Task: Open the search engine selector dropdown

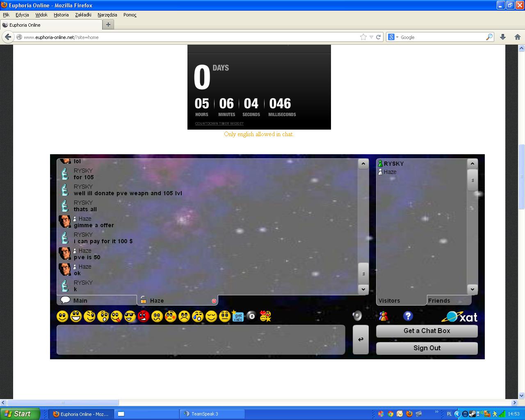Action: pos(393,37)
